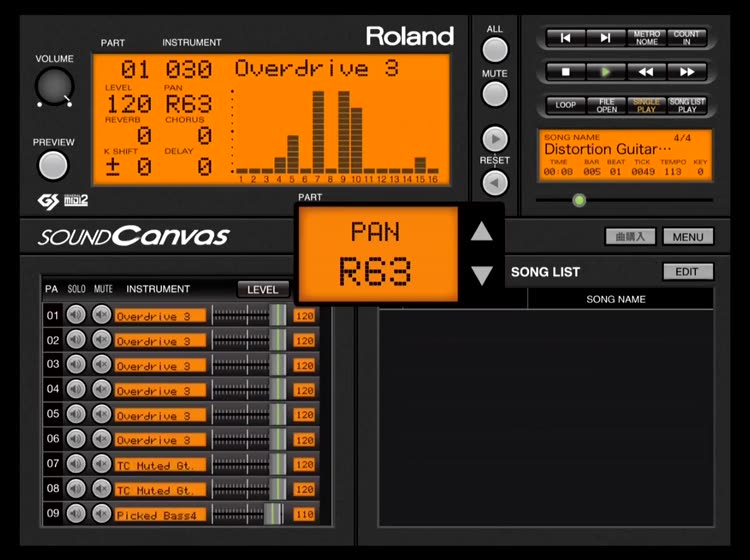
Task: Solo part 05
Action: 76,414
